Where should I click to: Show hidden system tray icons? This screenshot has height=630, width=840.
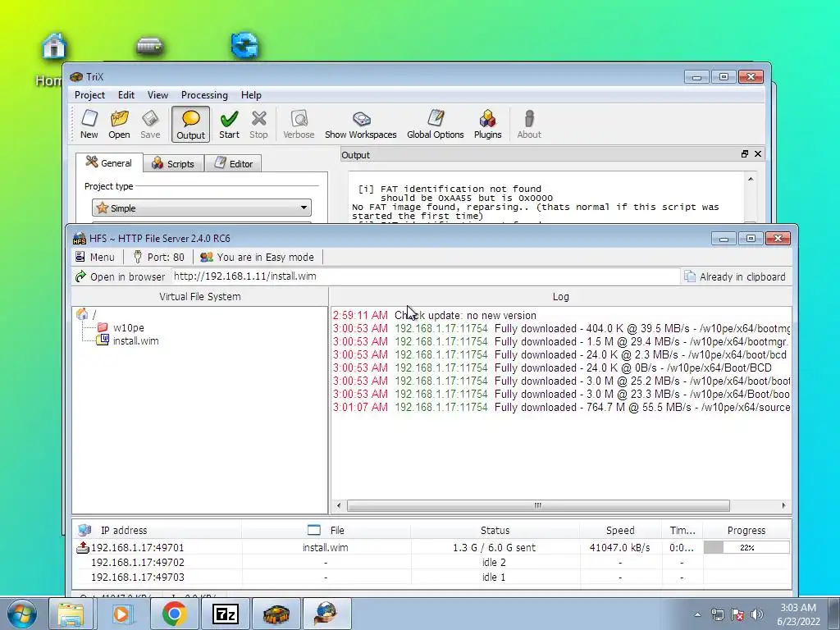pyautogui.click(x=697, y=614)
